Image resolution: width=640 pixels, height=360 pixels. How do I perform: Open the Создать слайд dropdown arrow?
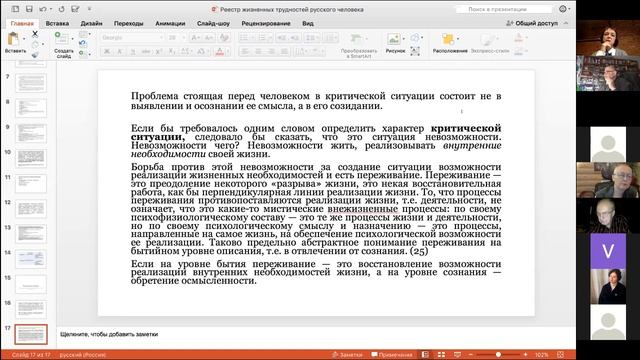73,39
